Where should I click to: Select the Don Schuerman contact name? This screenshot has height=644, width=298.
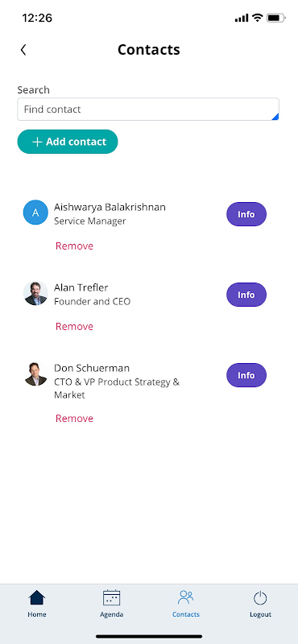(x=92, y=368)
